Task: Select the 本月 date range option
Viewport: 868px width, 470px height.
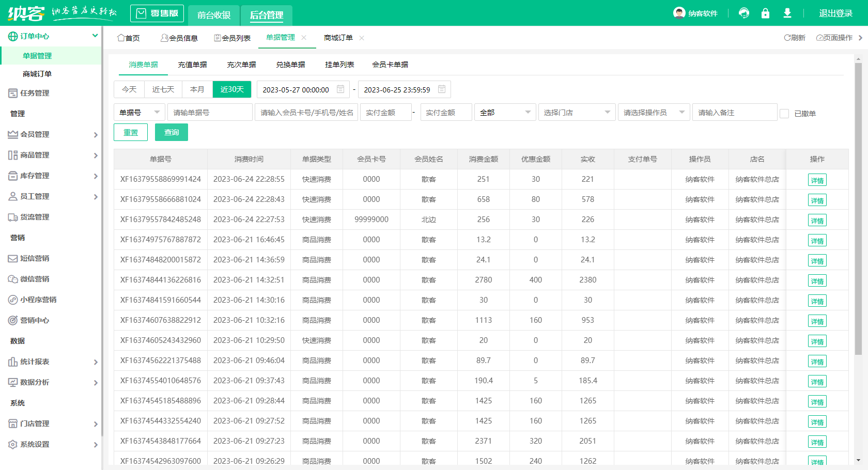Action: [197, 89]
